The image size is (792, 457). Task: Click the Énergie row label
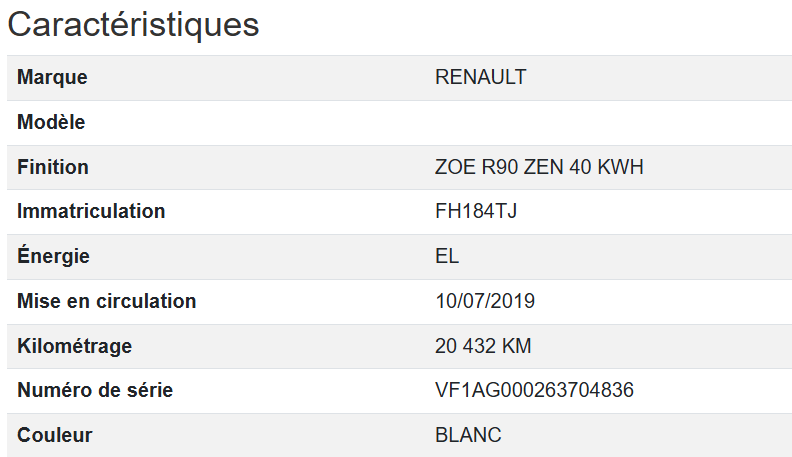[x=53, y=257]
